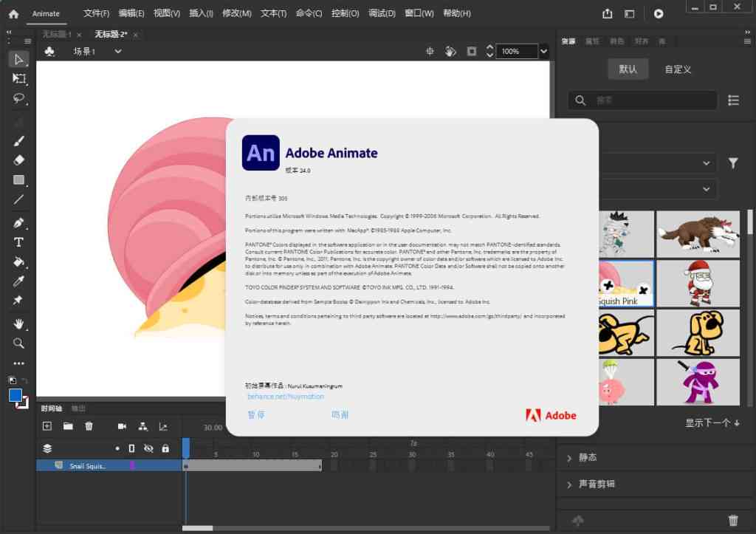Toggle clip content outside stage
The image size is (756, 534).
point(472,51)
